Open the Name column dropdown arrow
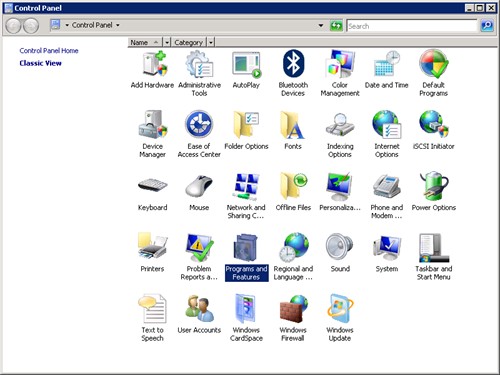The width and height of the screenshot is (500, 375). pos(166,42)
